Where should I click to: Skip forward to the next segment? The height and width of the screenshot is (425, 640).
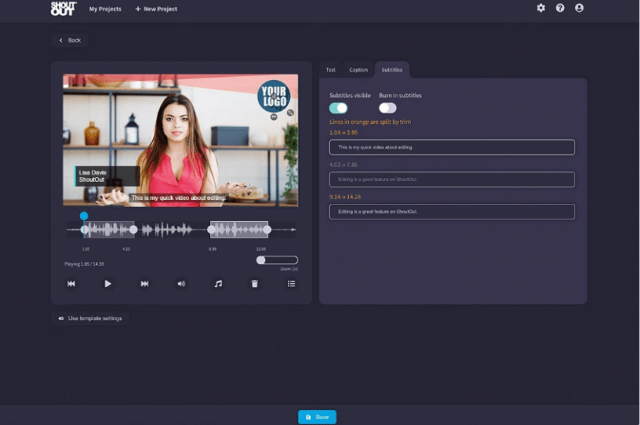pos(145,284)
